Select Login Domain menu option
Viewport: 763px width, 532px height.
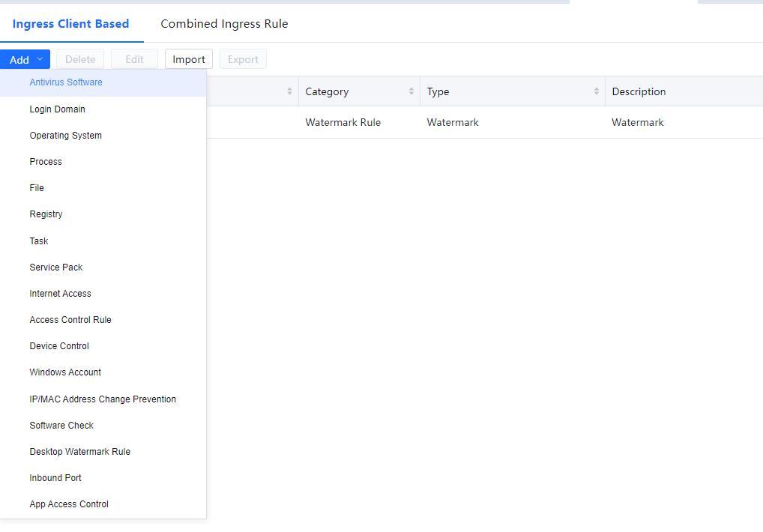coord(58,109)
